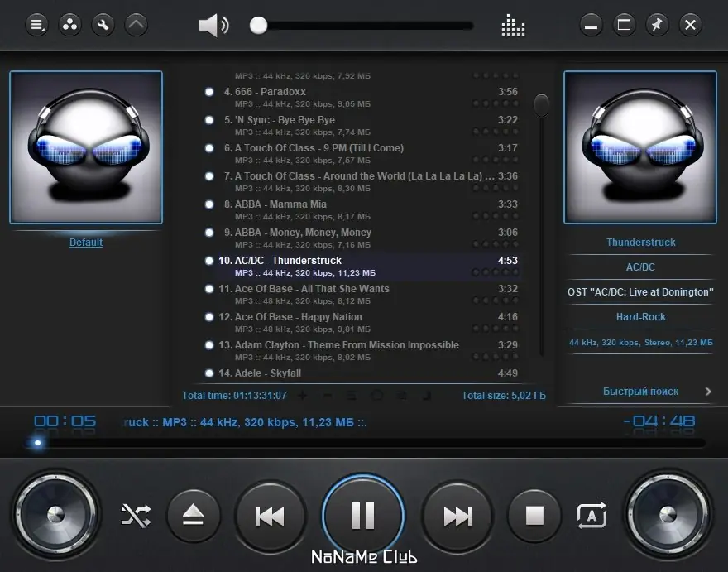Toggle the marker for 10. AC/DC - Thunderstruck

coord(209,260)
